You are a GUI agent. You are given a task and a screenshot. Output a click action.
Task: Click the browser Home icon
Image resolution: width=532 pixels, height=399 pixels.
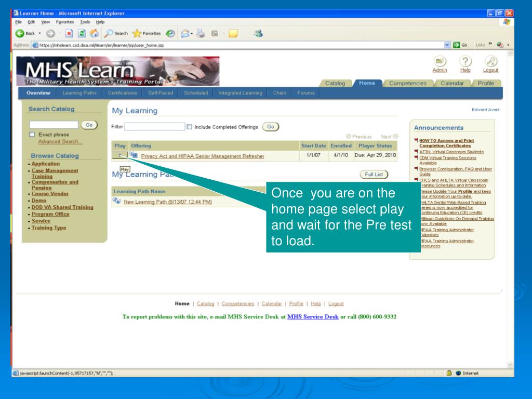point(95,33)
